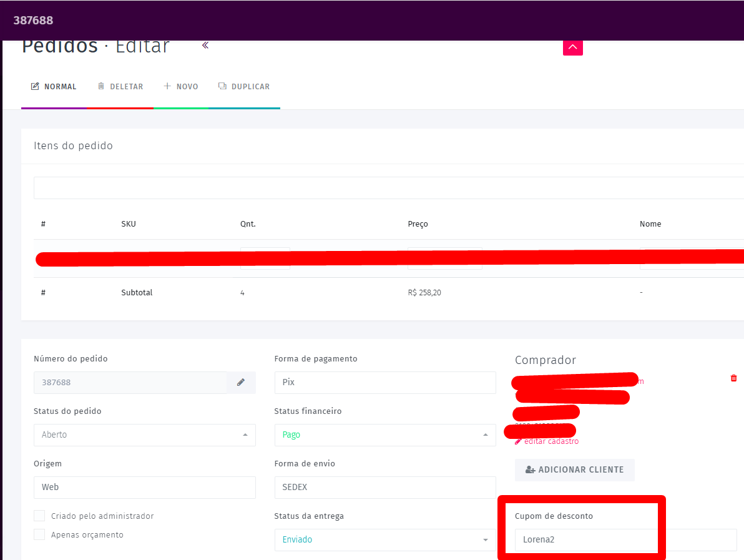Image resolution: width=744 pixels, height=560 pixels.
Task: Click the Itens do pedido heading
Action: tap(73, 145)
